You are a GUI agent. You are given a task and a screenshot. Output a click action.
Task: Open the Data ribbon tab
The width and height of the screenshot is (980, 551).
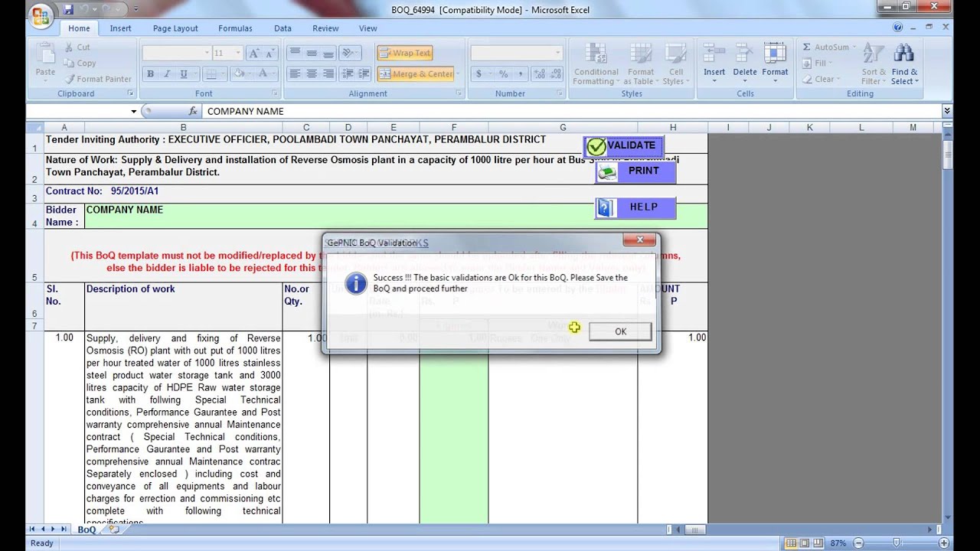[x=283, y=28]
